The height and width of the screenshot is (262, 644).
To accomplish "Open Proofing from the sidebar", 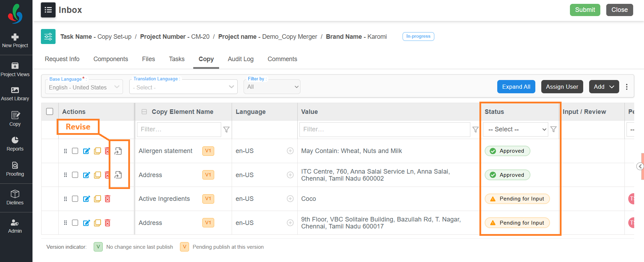I will 15,169.
